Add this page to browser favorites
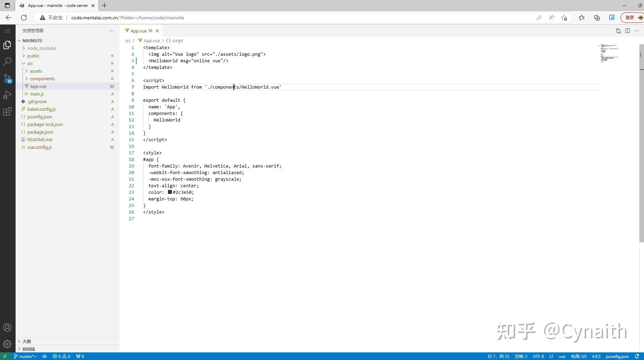Screen dimensions: 644x360 tap(564, 18)
